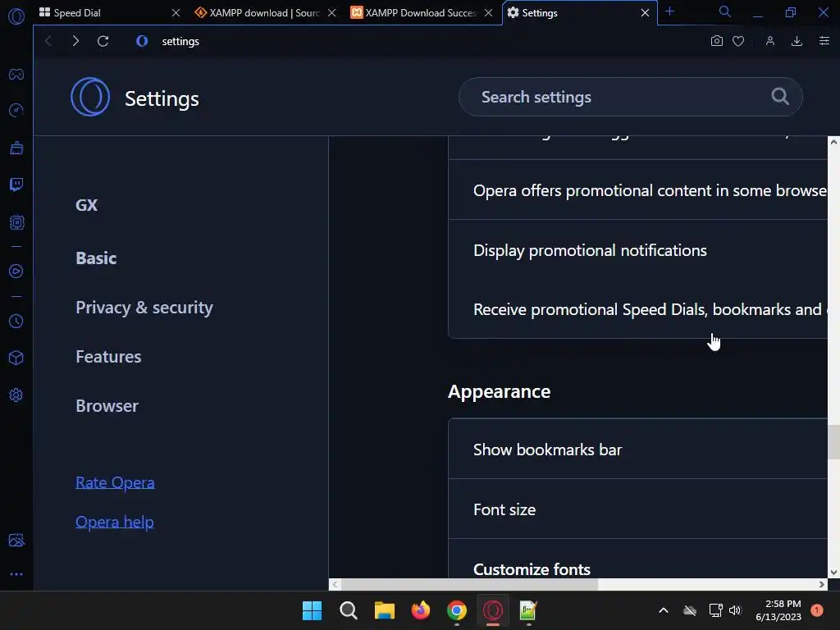Viewport: 840px width, 630px height.
Task: Open Extensions cube icon in sidebar
Action: click(16, 358)
